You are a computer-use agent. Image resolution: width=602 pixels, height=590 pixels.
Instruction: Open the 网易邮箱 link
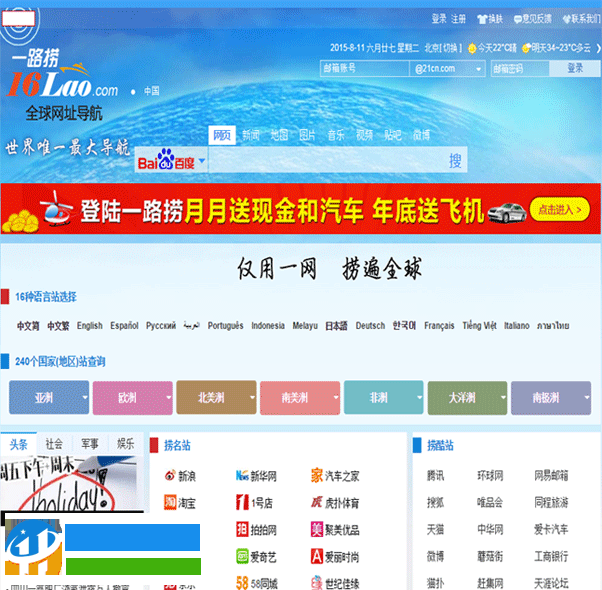click(551, 476)
